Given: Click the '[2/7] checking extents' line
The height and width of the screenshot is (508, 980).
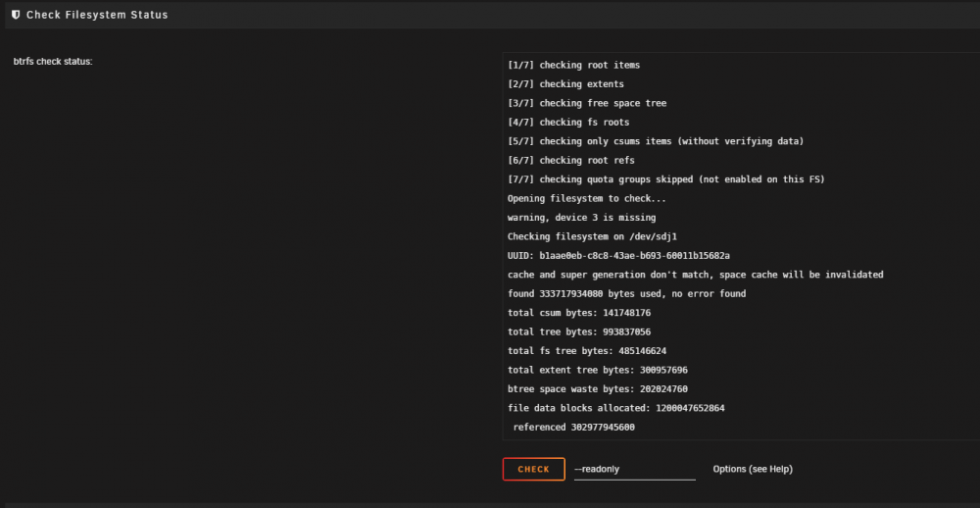Looking at the screenshot, I should [565, 83].
